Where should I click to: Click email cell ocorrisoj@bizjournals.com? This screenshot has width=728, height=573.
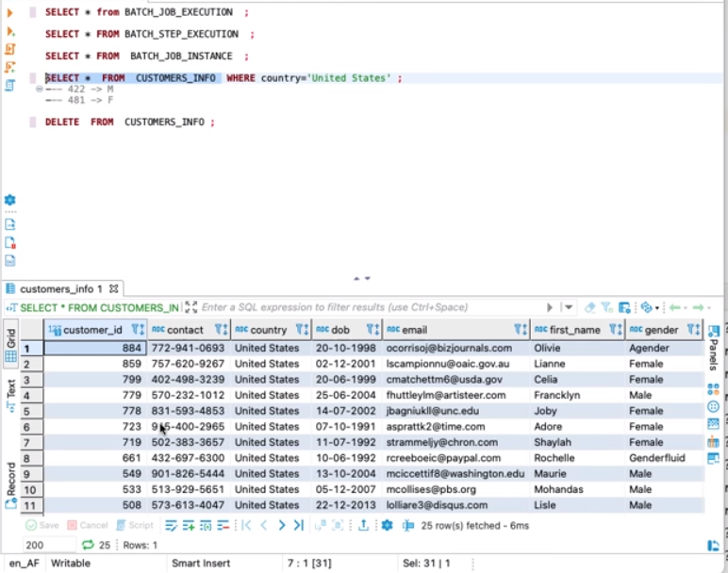click(455, 348)
